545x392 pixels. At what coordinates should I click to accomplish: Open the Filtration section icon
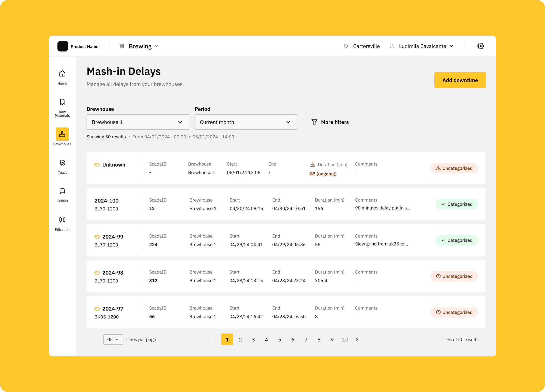click(x=62, y=220)
